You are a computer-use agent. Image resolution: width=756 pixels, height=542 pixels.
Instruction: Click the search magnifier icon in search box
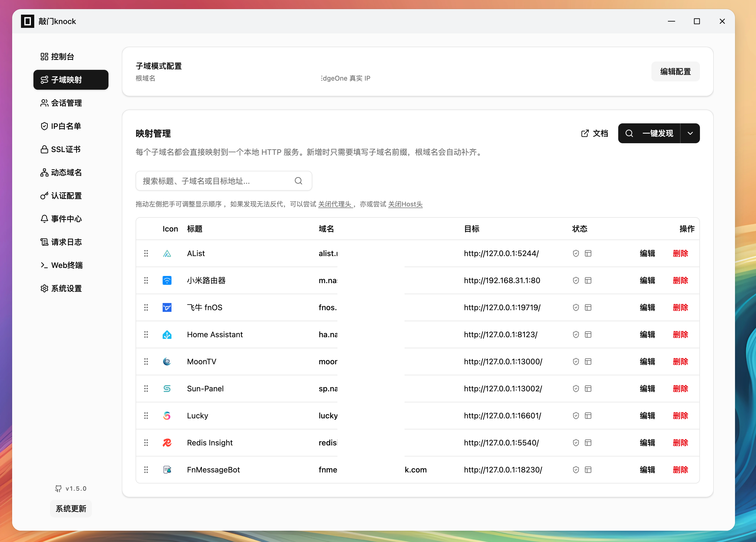pyautogui.click(x=298, y=181)
